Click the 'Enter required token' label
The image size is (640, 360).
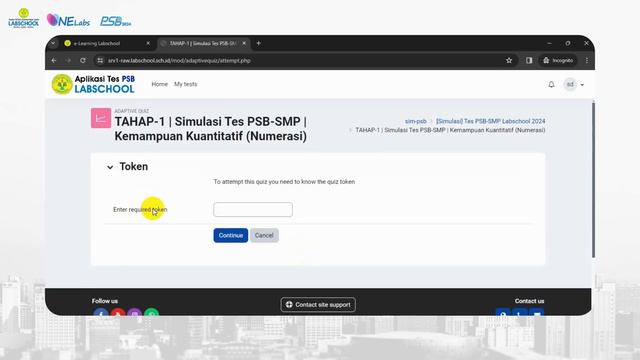pos(140,209)
